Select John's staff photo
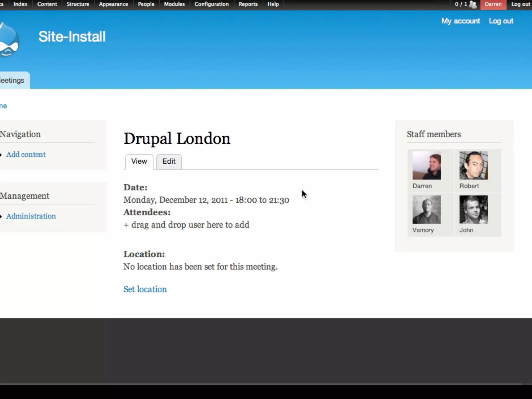 (474, 210)
